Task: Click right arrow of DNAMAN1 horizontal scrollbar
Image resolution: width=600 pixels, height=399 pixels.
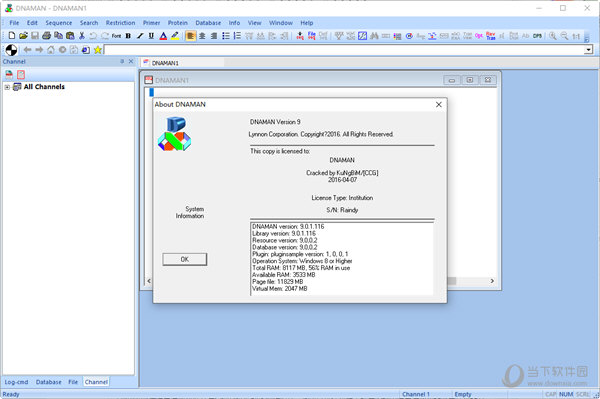Action: pyautogui.click(x=492, y=281)
